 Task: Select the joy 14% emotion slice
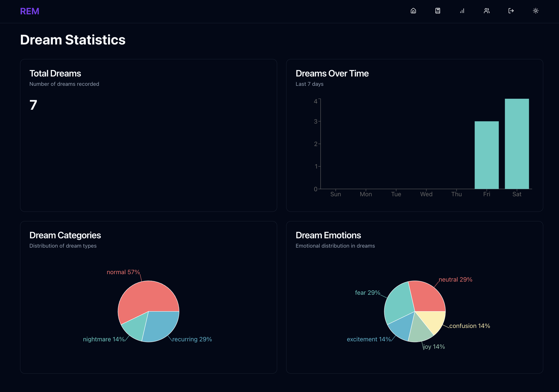(420, 332)
